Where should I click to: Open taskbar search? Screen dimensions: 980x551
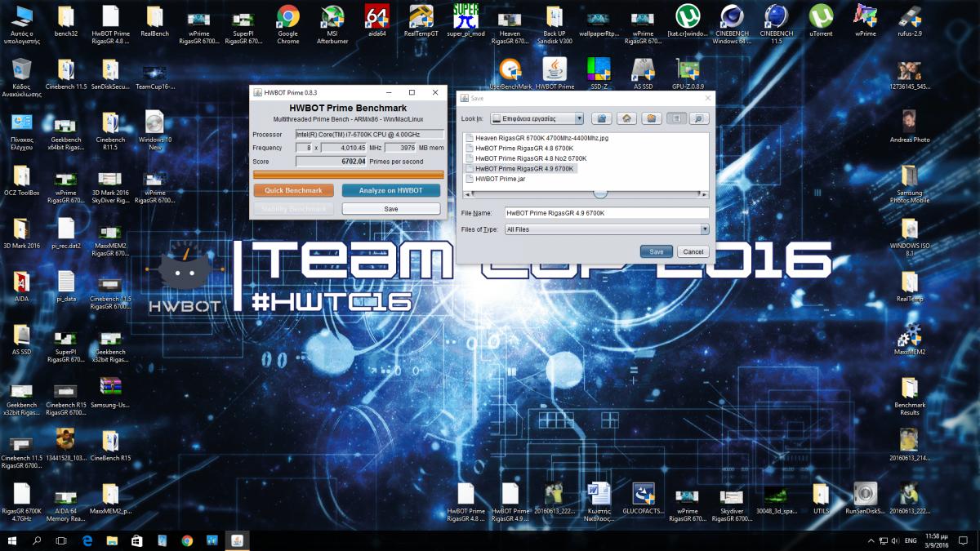tap(37, 540)
